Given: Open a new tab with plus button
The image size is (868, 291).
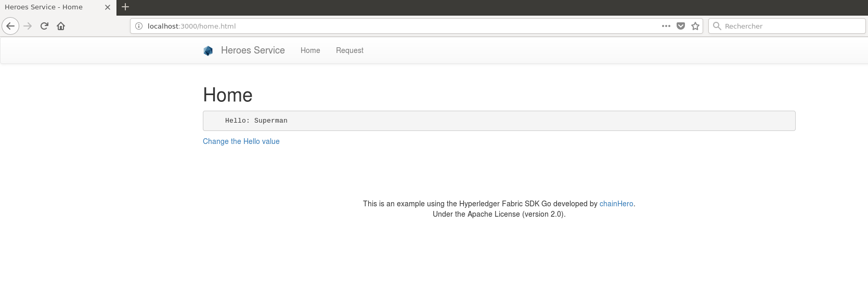Looking at the screenshot, I should [x=125, y=7].
